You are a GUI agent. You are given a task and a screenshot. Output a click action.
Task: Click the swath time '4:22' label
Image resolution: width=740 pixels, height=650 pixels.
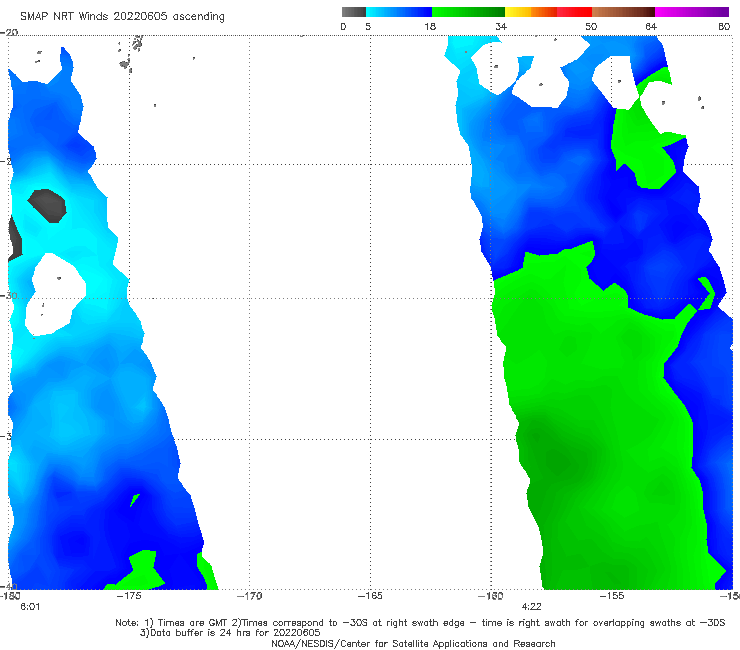tap(531, 607)
